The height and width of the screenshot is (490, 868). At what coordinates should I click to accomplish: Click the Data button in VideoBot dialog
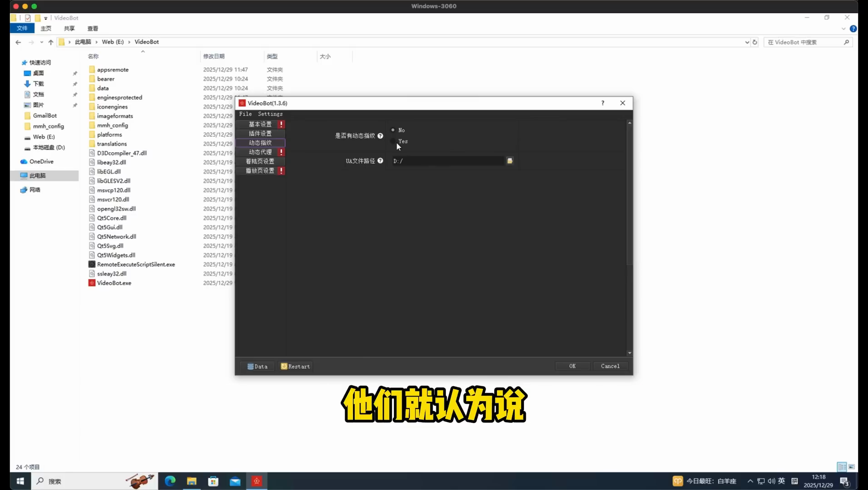coord(257,366)
